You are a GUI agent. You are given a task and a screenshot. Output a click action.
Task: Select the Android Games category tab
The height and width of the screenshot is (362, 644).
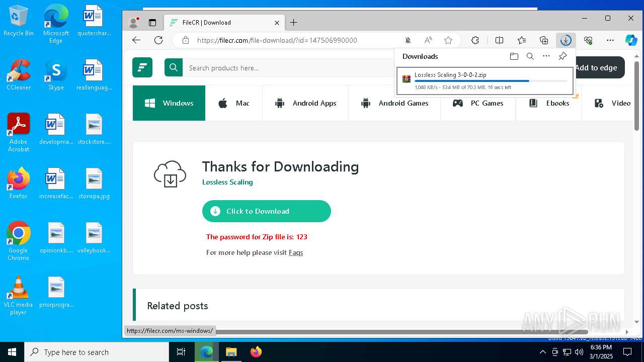tap(394, 103)
